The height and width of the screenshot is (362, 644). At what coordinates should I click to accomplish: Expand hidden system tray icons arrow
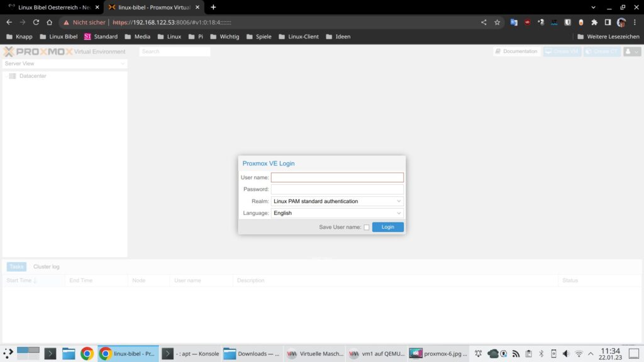[591, 353]
